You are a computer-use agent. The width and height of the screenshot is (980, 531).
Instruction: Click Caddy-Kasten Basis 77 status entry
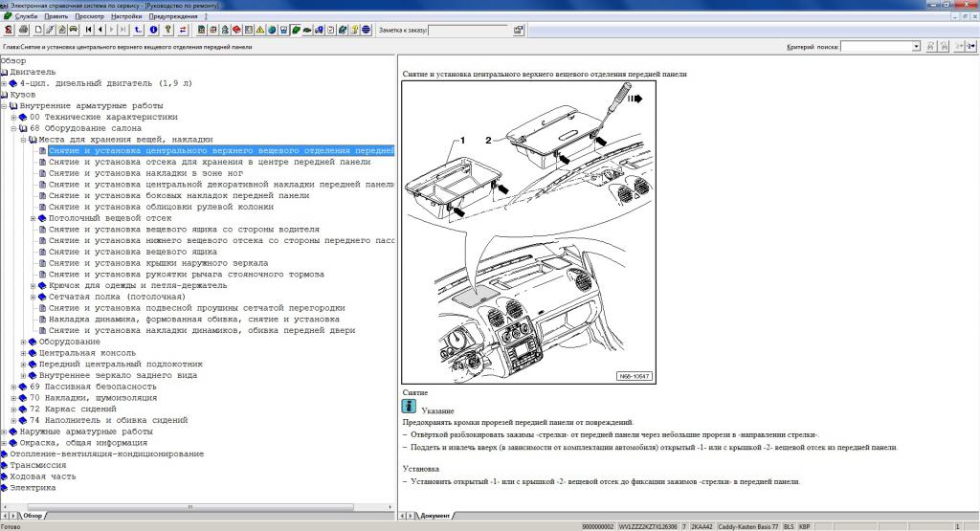click(748, 526)
